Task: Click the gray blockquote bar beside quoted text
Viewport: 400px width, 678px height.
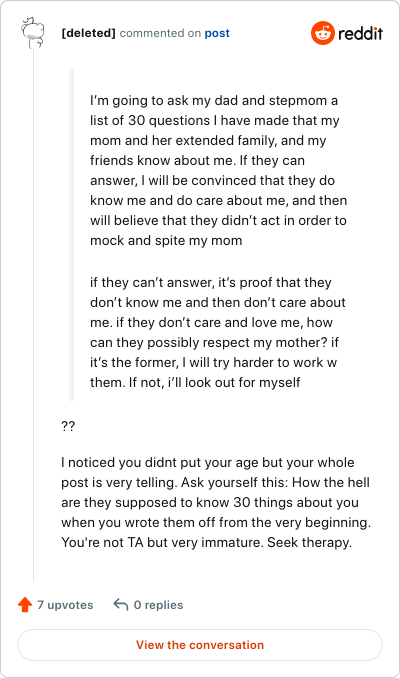Action: coord(71,235)
